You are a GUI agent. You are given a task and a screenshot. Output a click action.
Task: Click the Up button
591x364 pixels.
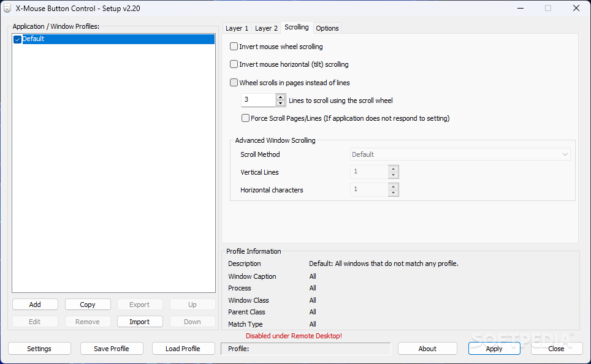193,305
